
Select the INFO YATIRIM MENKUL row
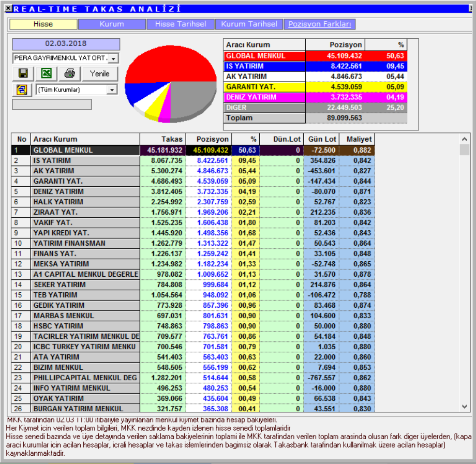tap(193, 388)
